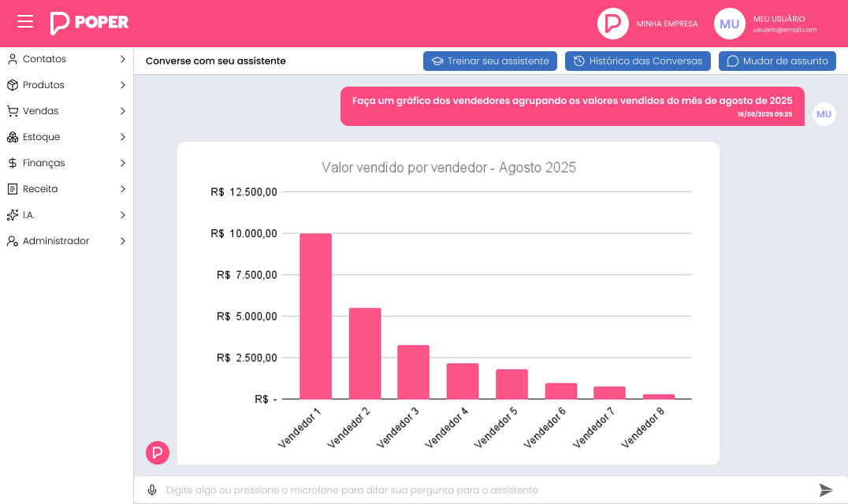Click the Treinar seu assistente button
The image size is (848, 504).
[490, 61]
